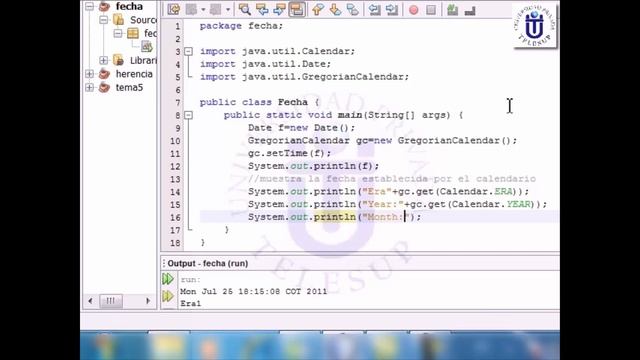Select the fecha package icon
The width and height of the screenshot is (640, 360).
point(133,33)
